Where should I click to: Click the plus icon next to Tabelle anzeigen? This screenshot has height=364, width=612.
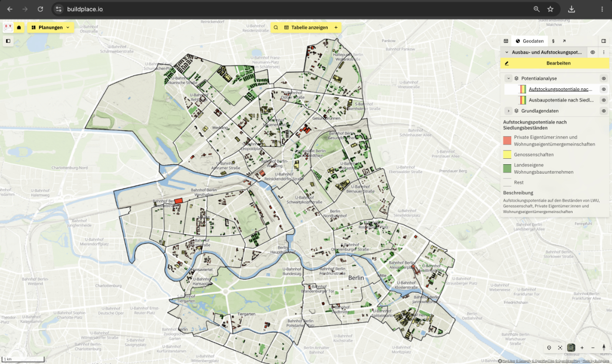pyautogui.click(x=336, y=28)
